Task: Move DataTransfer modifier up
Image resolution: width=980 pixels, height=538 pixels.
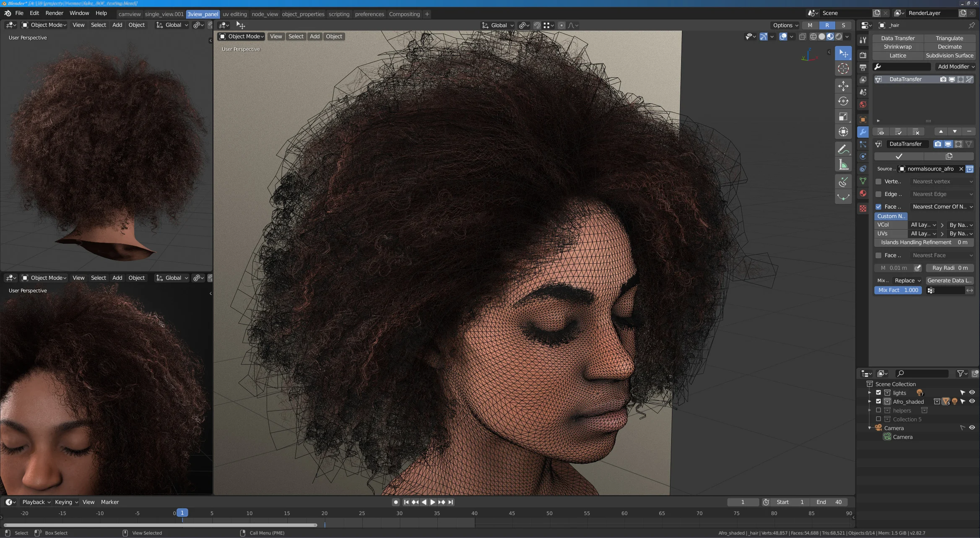Action: (941, 132)
